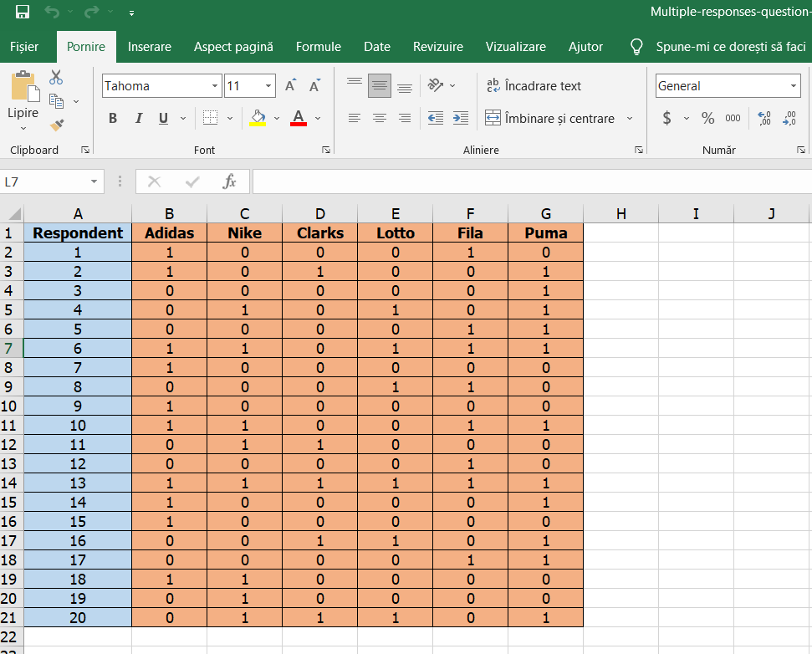
Task: Click the Save icon in the title bar
Action: [23, 12]
